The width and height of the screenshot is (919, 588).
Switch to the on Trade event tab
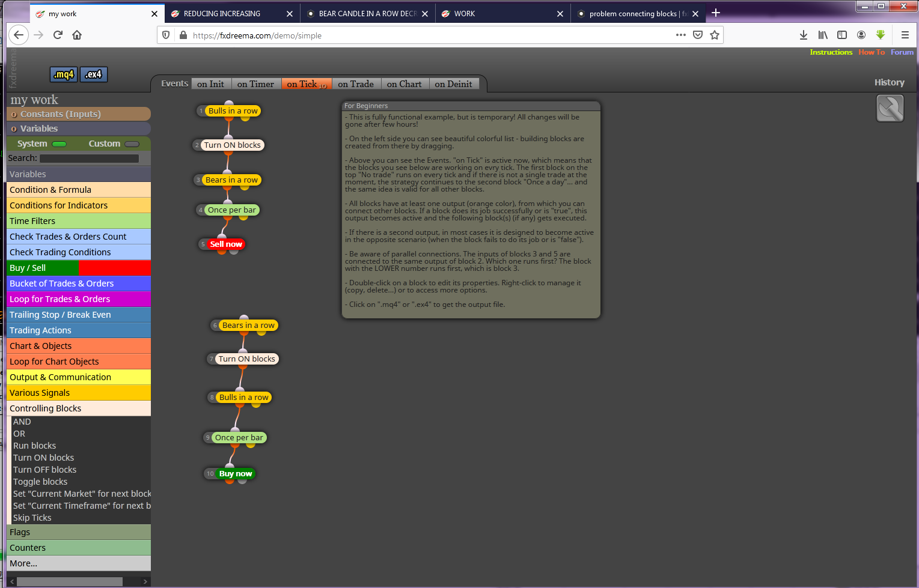356,84
